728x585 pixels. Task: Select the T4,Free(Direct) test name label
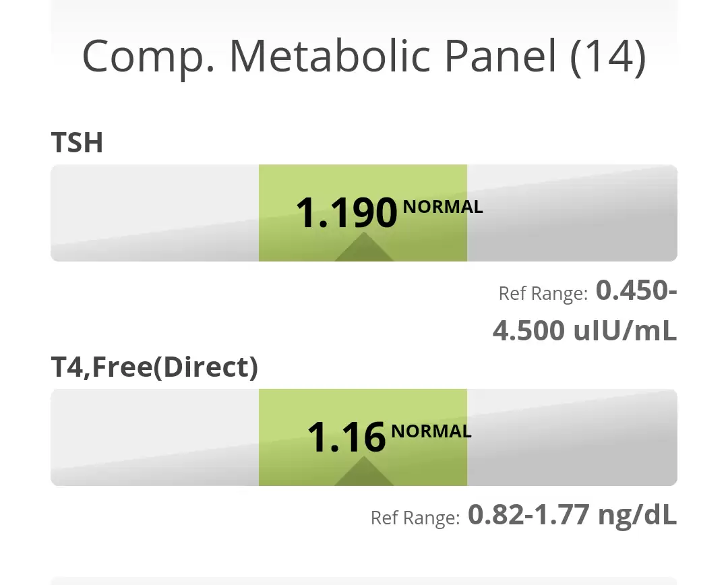coord(154,367)
